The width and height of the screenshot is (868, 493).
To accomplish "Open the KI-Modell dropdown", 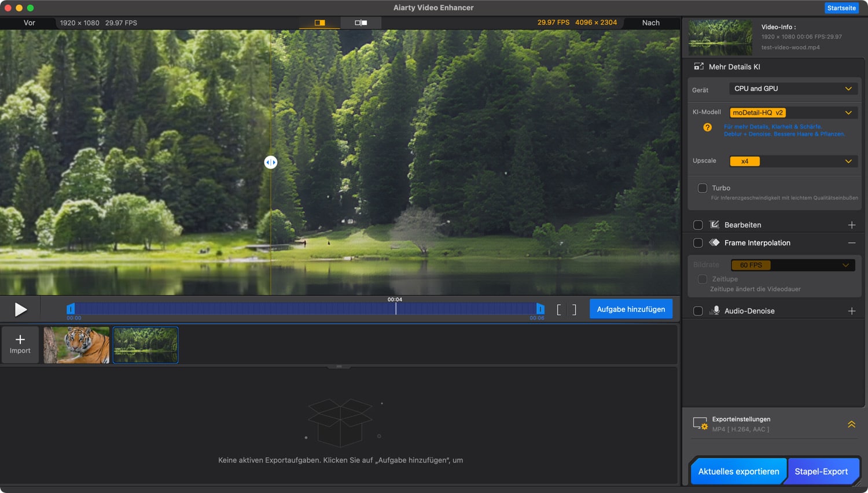I will tap(792, 113).
